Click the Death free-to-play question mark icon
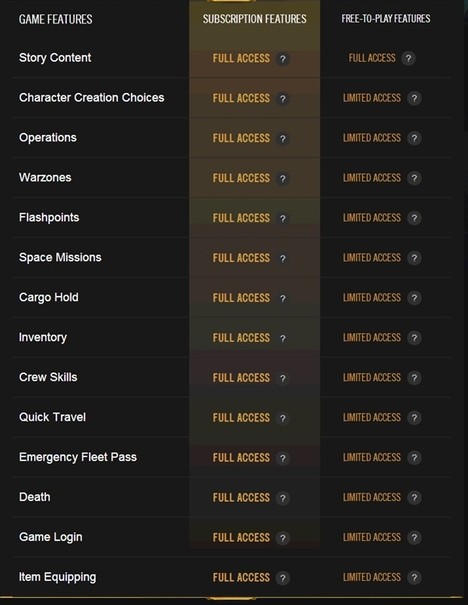This screenshot has height=605, width=468. 414,497
